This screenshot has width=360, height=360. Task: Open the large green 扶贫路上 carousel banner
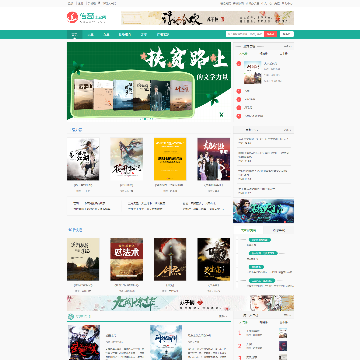pos(149,81)
